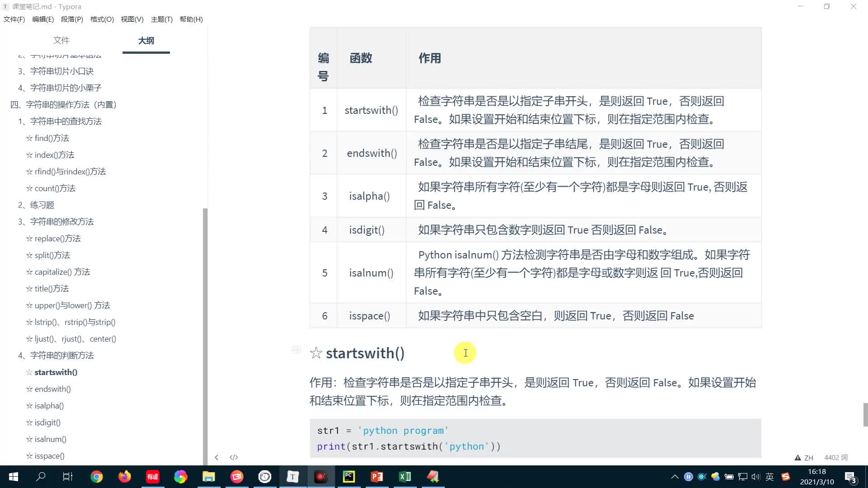Screen dimensions: 868x488
Task: Go to 1、字符串中的查找方法 in outline
Action: 60,122
